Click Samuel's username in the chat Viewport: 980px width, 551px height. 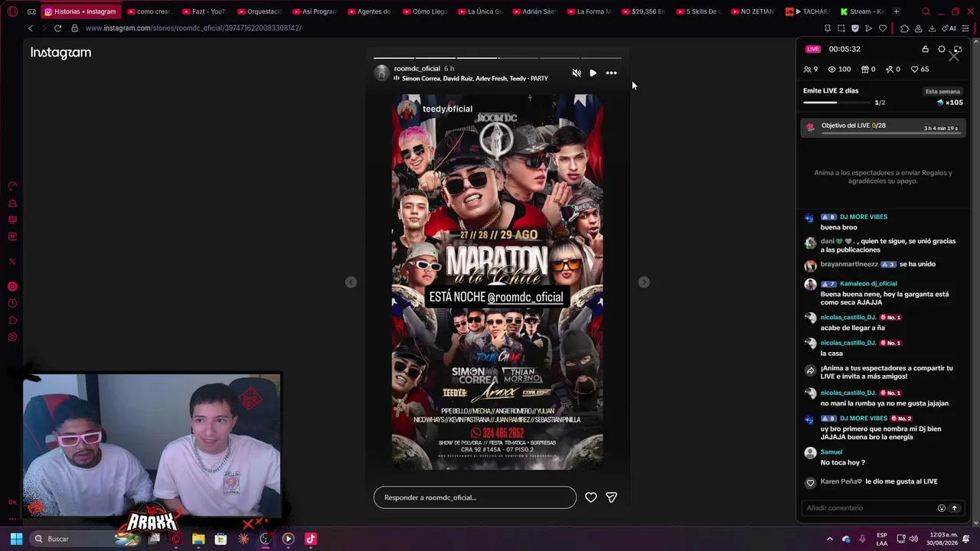pos(831,452)
